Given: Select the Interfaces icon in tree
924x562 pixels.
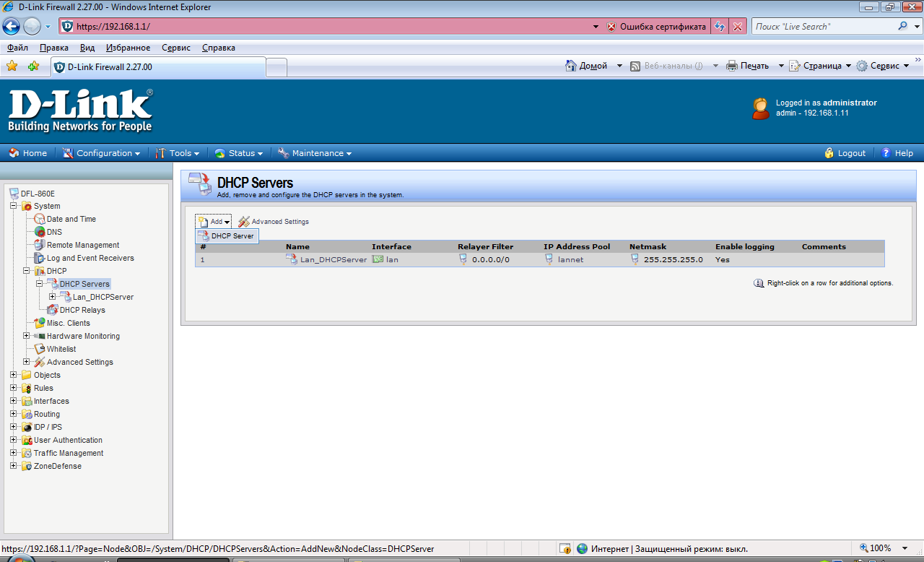Looking at the screenshot, I should 27,401.
